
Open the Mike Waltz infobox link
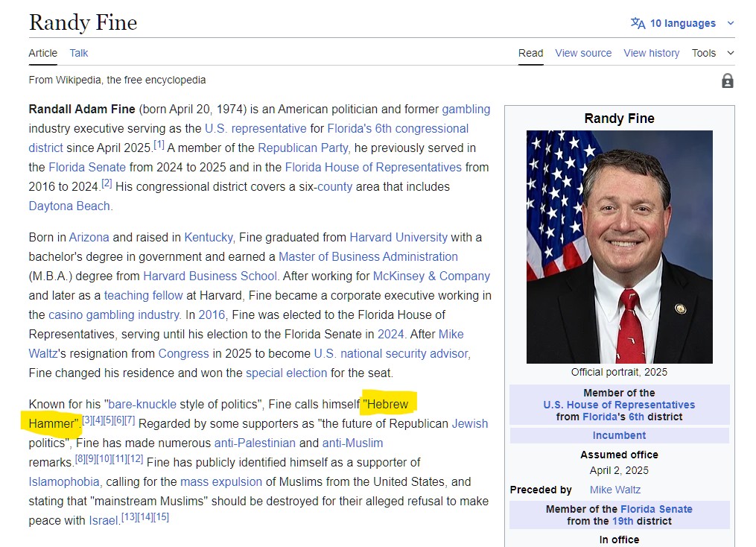click(615, 490)
